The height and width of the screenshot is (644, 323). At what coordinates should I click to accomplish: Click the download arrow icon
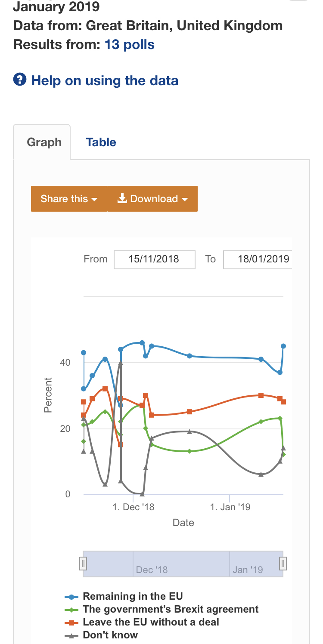click(122, 198)
